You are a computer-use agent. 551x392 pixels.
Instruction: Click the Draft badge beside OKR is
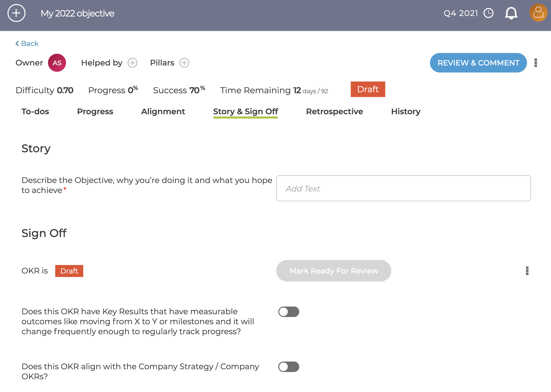pos(69,271)
